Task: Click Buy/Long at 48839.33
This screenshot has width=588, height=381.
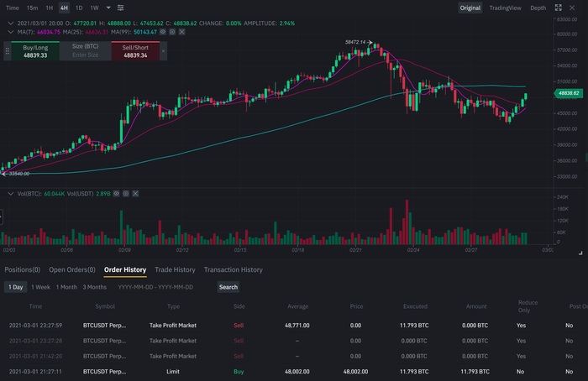Action: tap(35, 51)
